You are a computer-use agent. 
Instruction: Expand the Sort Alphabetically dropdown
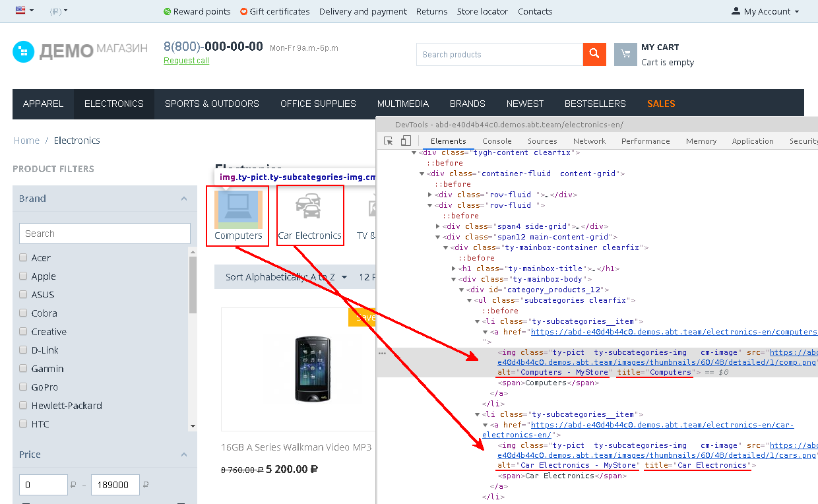coord(286,277)
